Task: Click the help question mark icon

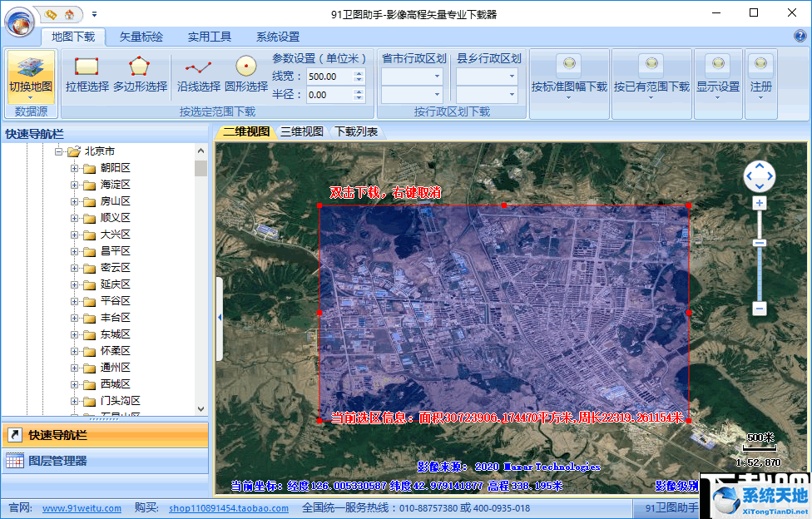Action: (800, 36)
